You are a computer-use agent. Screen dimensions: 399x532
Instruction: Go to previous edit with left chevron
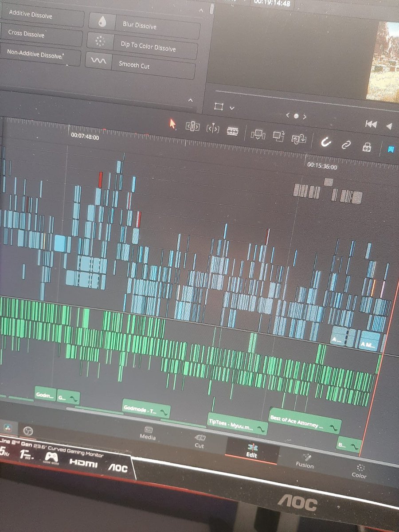pos(288,115)
